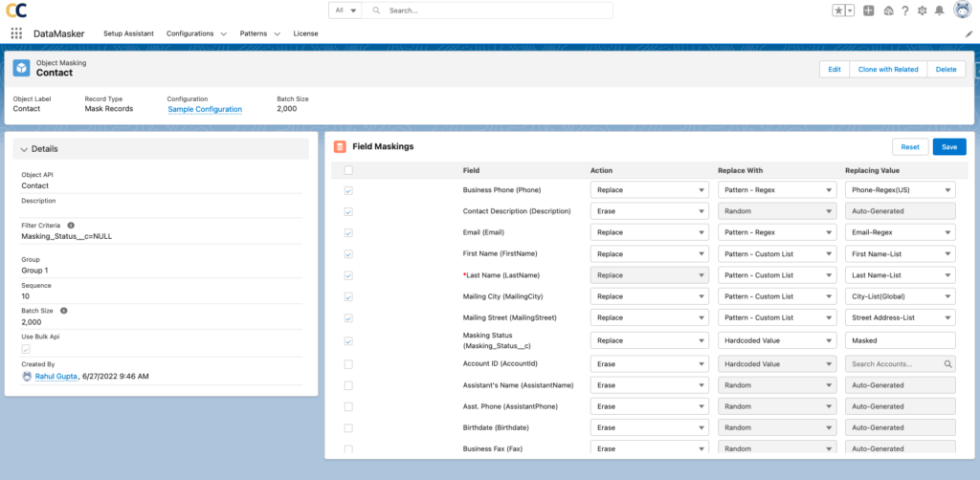Open the Action dropdown for Email
Screen dimensions: 980x480
pyautogui.click(x=648, y=233)
